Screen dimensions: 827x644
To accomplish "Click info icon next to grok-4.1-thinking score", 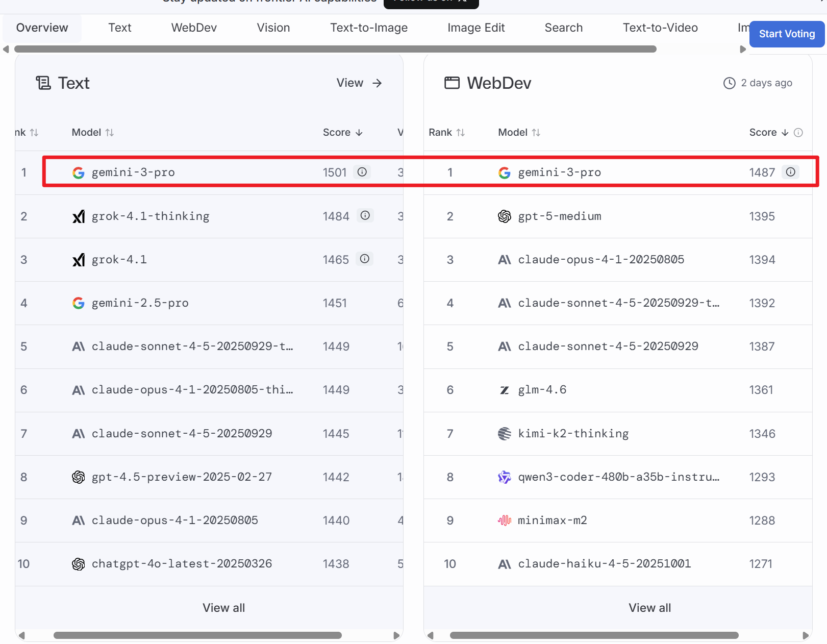I will point(365,215).
